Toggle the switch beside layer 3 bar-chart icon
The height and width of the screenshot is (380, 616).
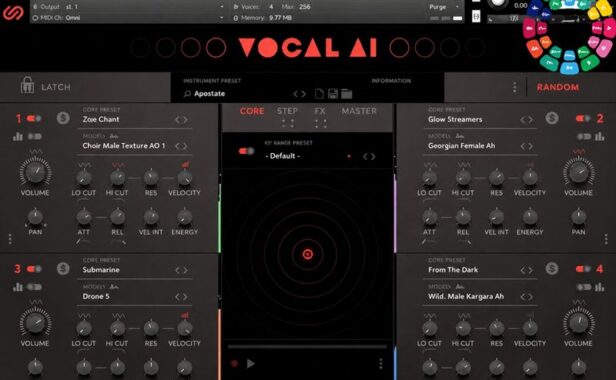pyautogui.click(x=35, y=287)
